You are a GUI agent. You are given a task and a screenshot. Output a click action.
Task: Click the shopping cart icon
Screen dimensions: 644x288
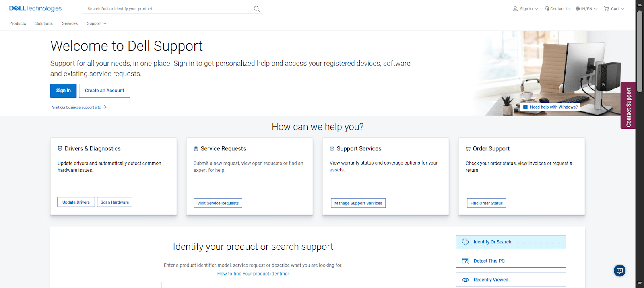click(x=606, y=9)
